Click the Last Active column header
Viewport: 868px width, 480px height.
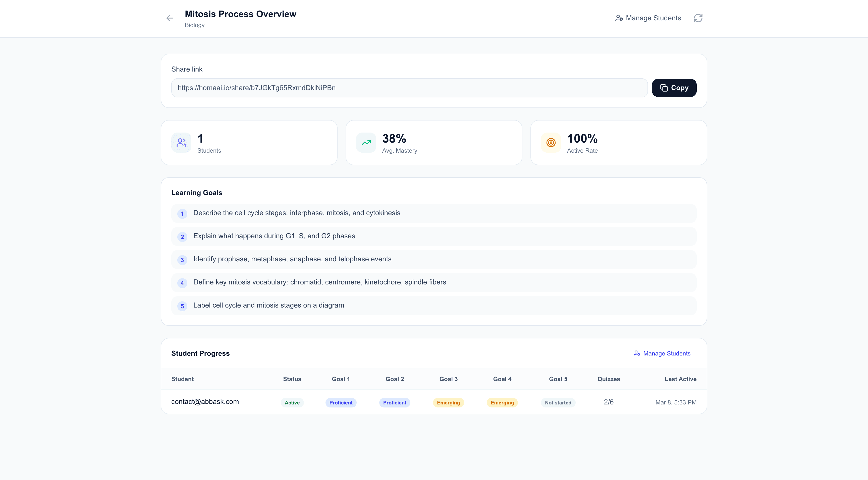click(x=680, y=379)
